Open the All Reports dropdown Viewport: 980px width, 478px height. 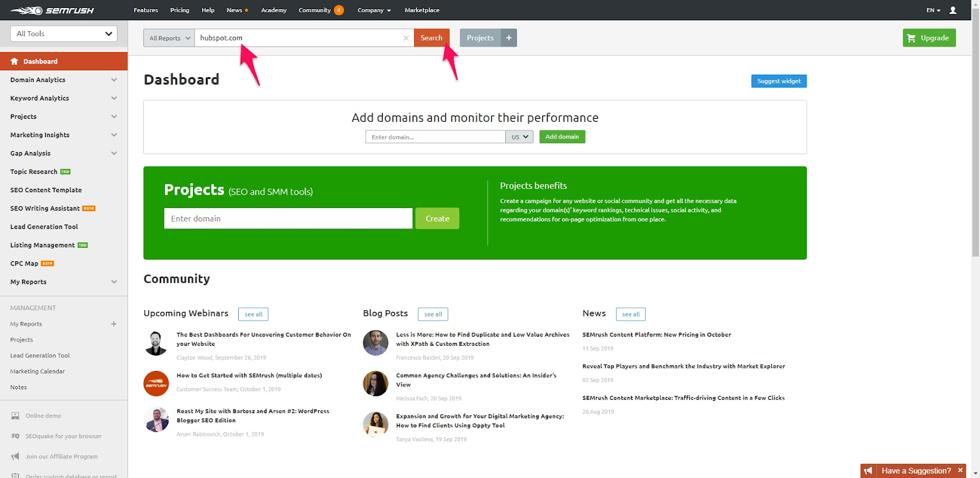click(170, 38)
